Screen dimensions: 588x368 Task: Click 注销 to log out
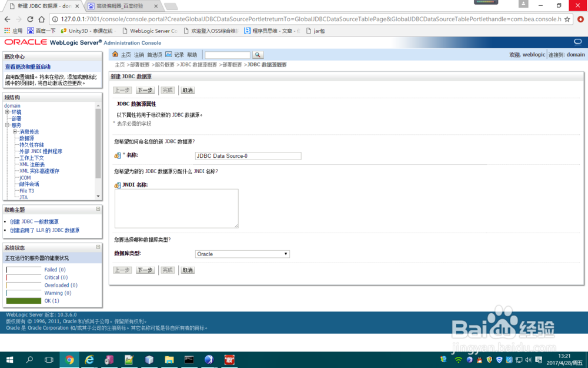(139, 55)
